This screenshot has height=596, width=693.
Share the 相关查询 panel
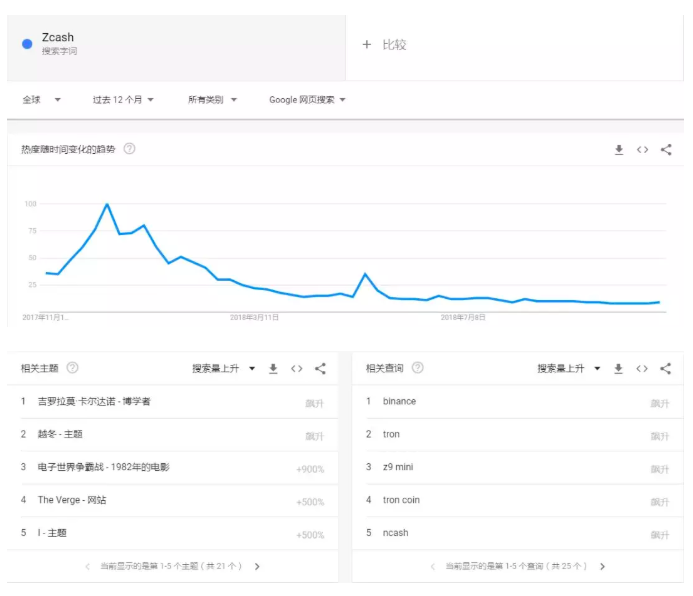[x=665, y=368]
